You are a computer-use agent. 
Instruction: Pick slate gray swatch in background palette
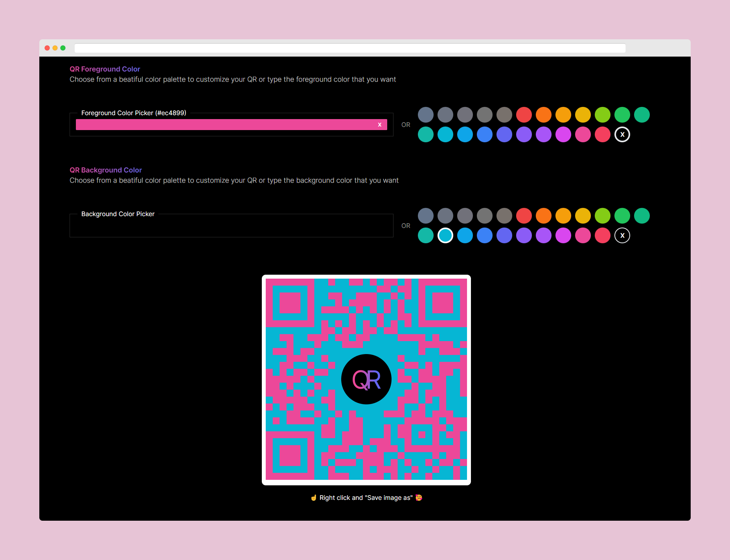tap(426, 216)
